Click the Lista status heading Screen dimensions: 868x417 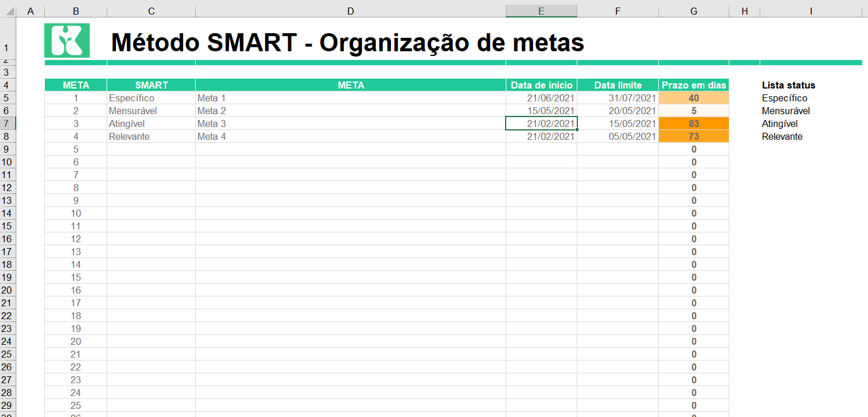[788, 85]
